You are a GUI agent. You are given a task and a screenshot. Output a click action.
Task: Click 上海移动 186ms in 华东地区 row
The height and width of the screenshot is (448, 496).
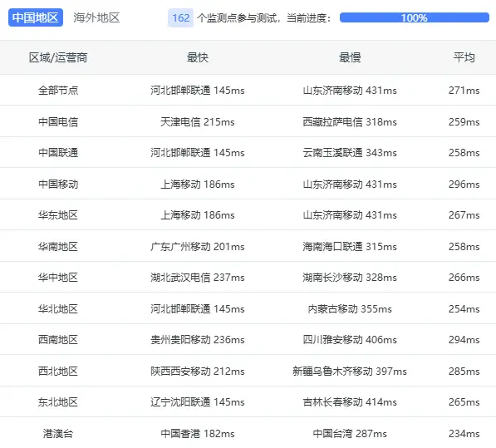click(198, 215)
